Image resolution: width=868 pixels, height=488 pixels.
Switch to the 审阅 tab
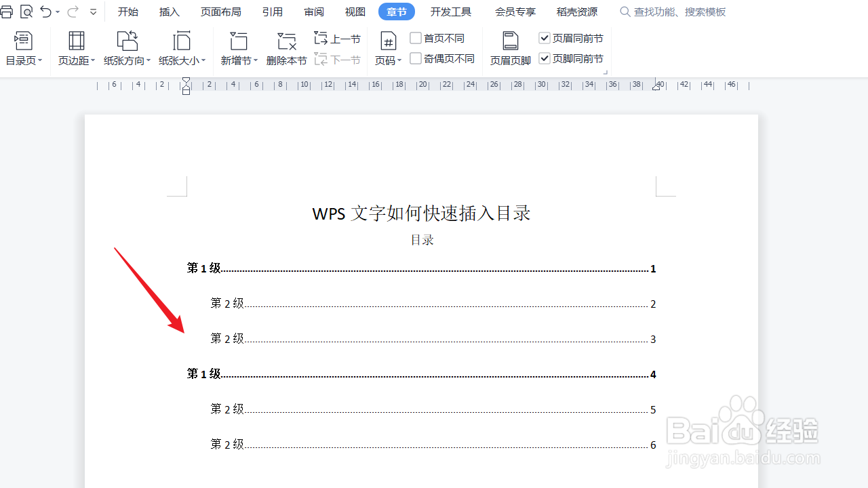[314, 12]
